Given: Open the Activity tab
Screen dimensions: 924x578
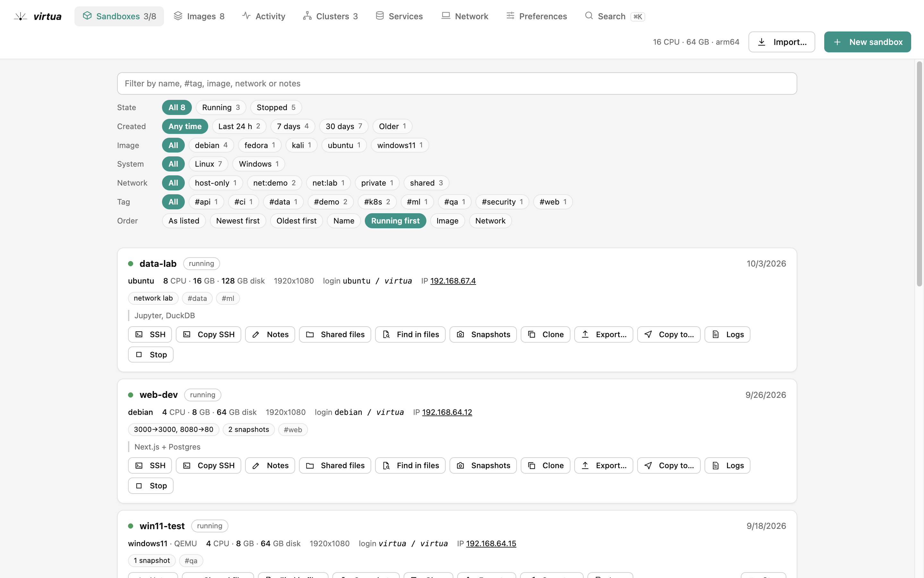Looking at the screenshot, I should pos(264,16).
